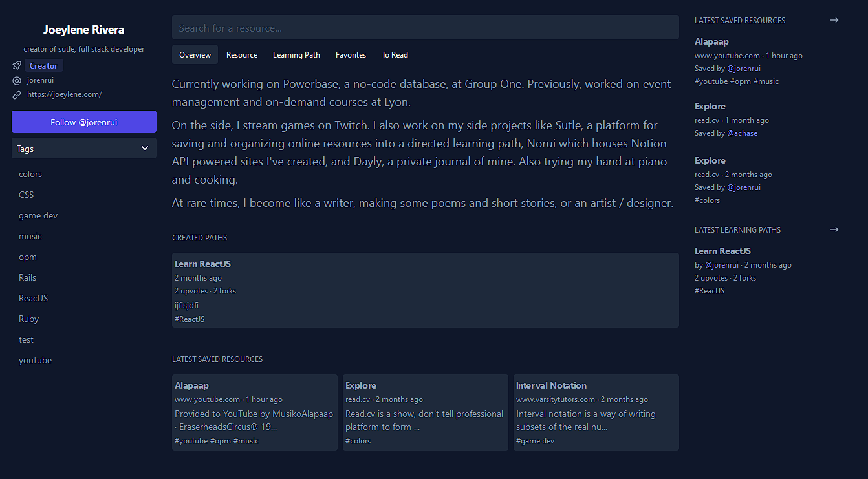Open the Learning Path tab
868x479 pixels.
click(x=296, y=55)
